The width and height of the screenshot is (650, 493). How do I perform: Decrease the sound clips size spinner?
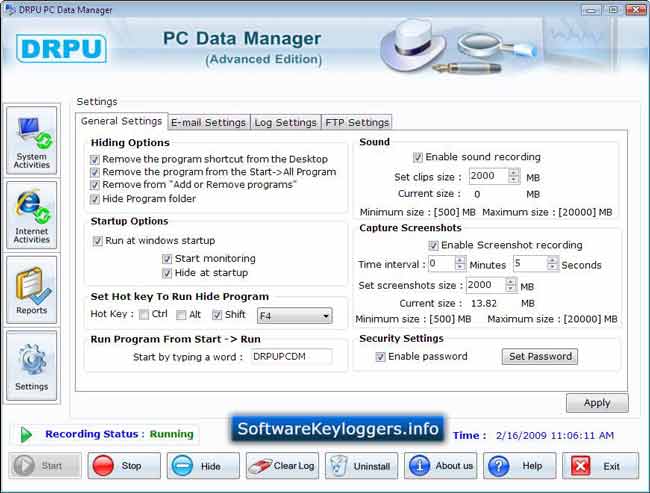point(514,180)
